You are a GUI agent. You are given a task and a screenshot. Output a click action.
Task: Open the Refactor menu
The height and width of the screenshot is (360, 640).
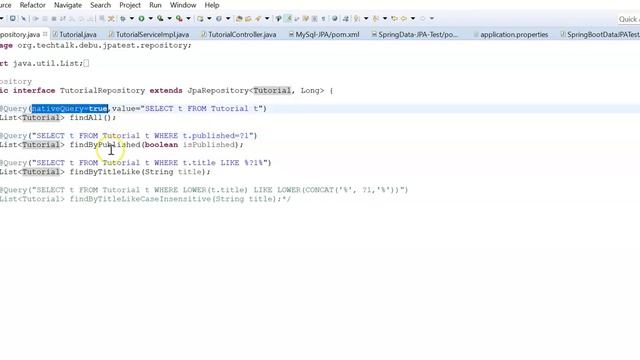tap(32, 5)
